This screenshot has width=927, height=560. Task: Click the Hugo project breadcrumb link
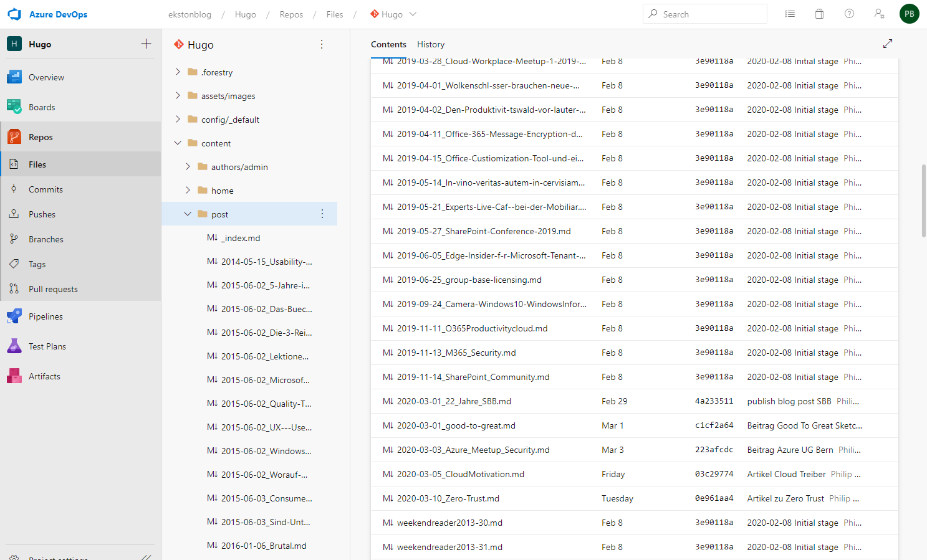click(x=246, y=14)
